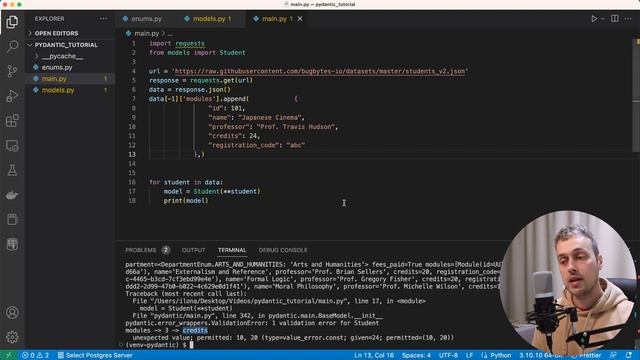
Task: Open the Docker whale view
Action: [12, 195]
